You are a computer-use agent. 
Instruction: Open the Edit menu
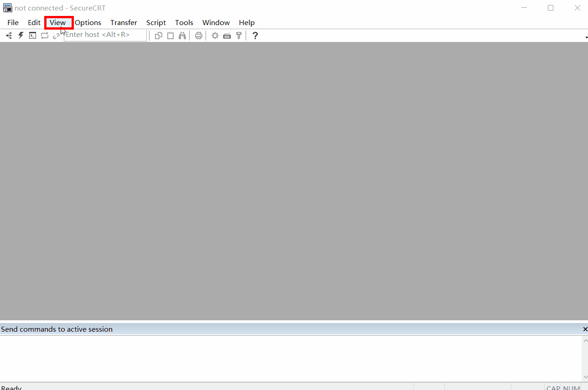point(34,22)
